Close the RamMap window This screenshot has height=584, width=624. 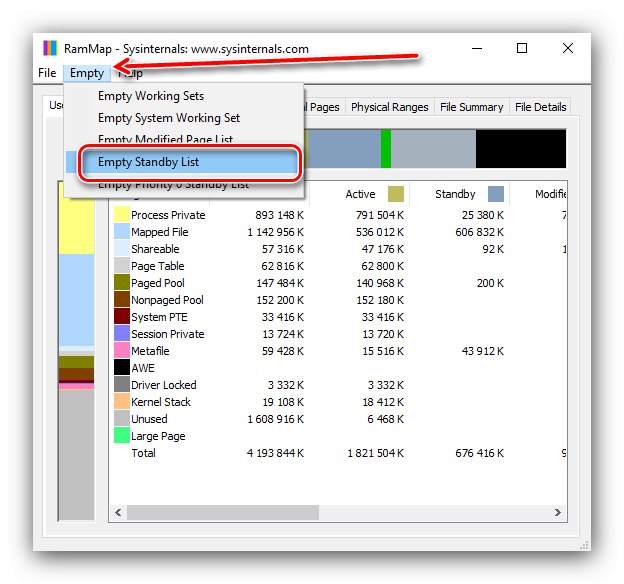pyautogui.click(x=568, y=49)
